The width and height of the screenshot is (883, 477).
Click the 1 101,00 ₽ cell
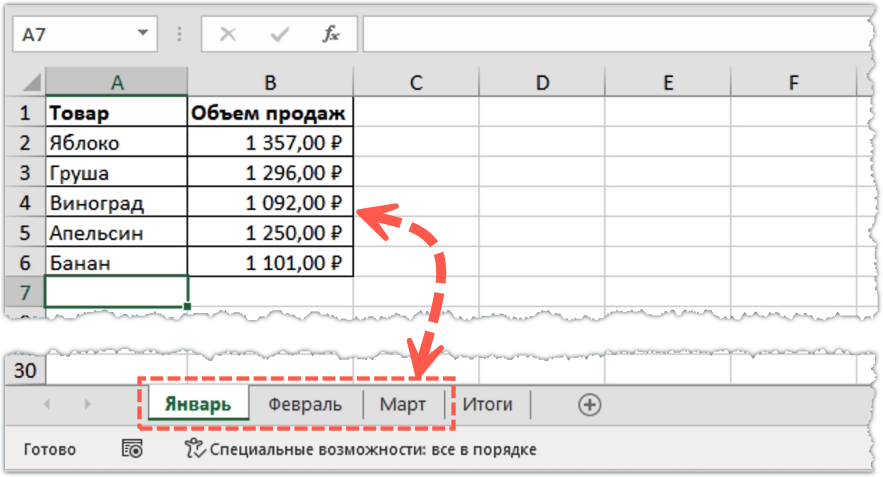pos(270,262)
